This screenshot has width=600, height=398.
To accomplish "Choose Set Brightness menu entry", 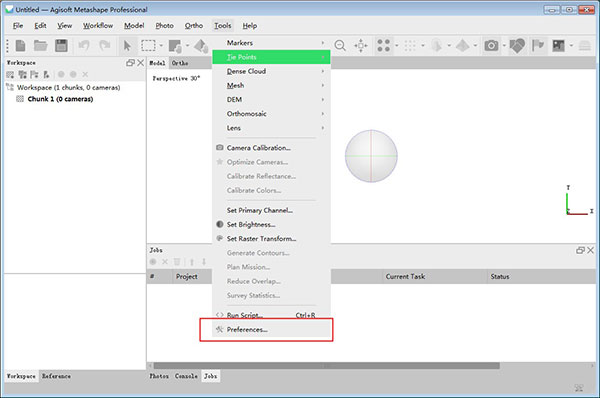I will pos(271,224).
